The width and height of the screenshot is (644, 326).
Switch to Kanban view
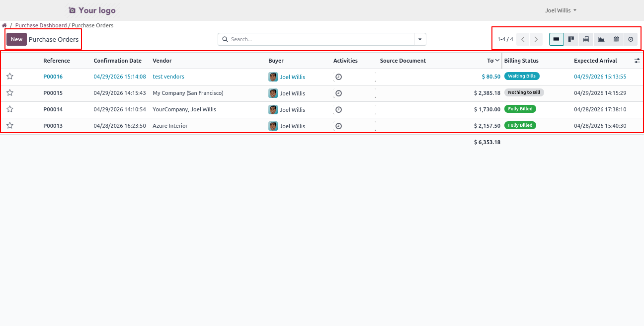(571, 39)
